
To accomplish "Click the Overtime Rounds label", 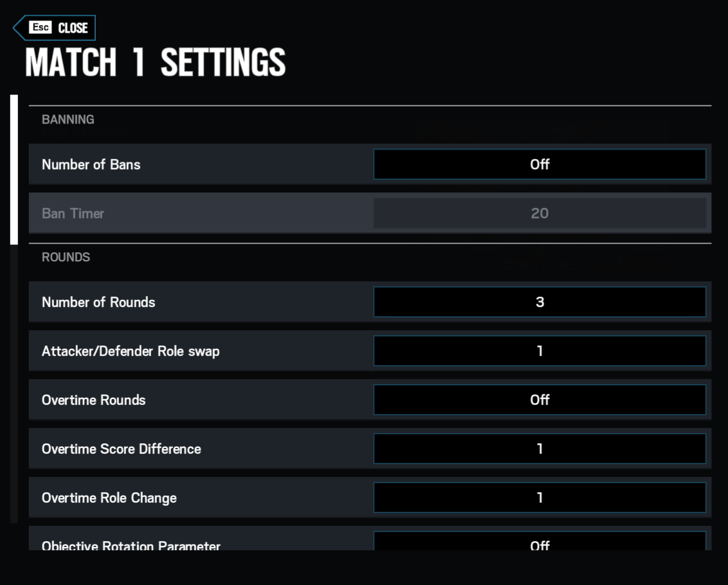I will 94,400.
